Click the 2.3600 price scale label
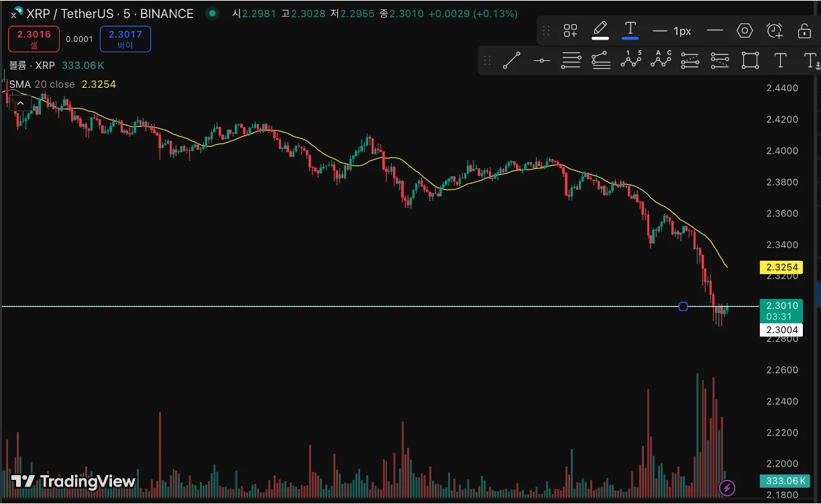 tap(782, 213)
